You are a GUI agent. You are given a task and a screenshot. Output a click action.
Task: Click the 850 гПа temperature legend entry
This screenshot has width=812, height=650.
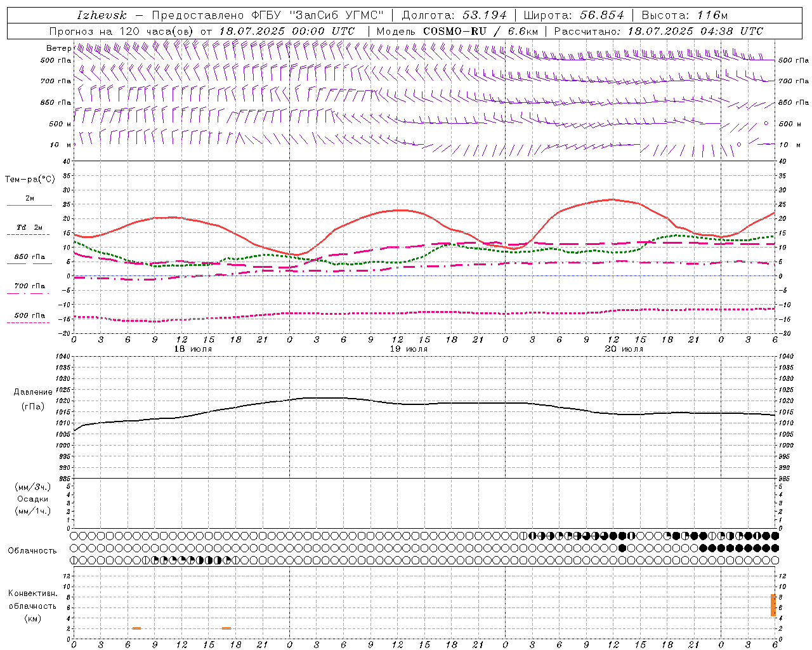(30, 257)
